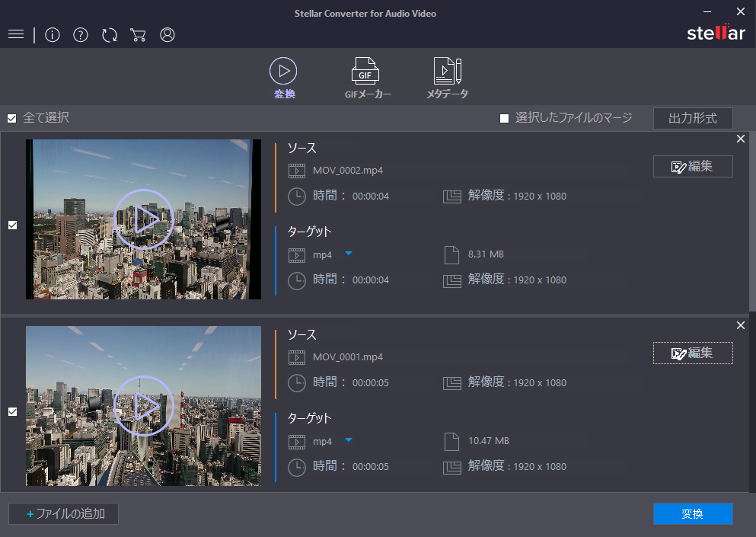756x537 pixels.
Task: Click the blue 変換 convert button
Action: pos(692,514)
